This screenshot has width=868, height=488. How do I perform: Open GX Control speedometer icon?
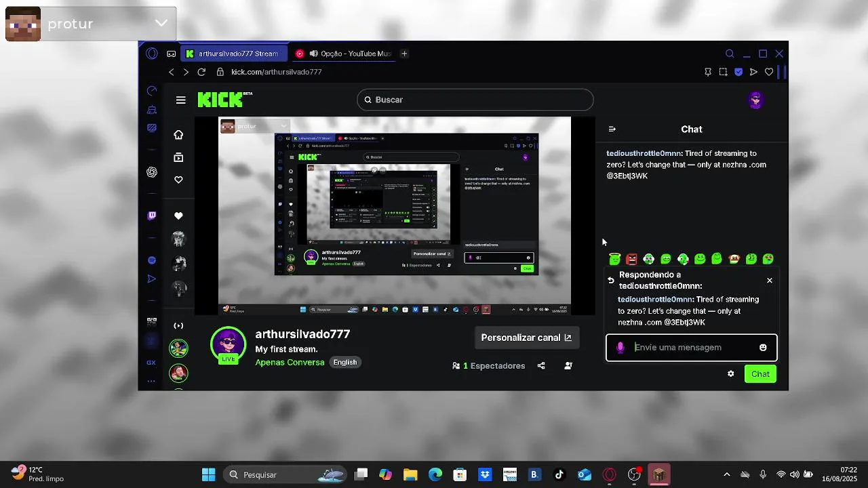tap(152, 91)
